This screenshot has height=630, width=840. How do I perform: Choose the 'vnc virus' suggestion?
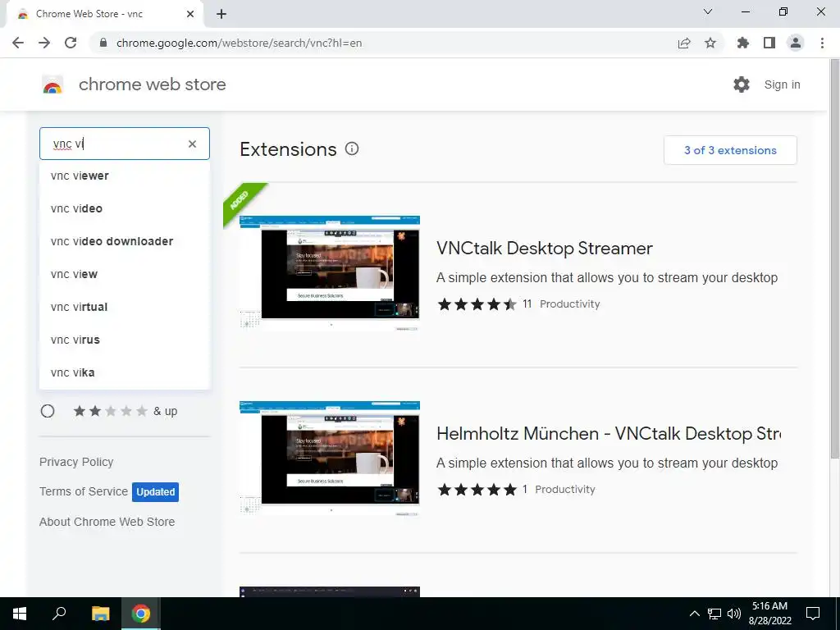tap(125, 340)
